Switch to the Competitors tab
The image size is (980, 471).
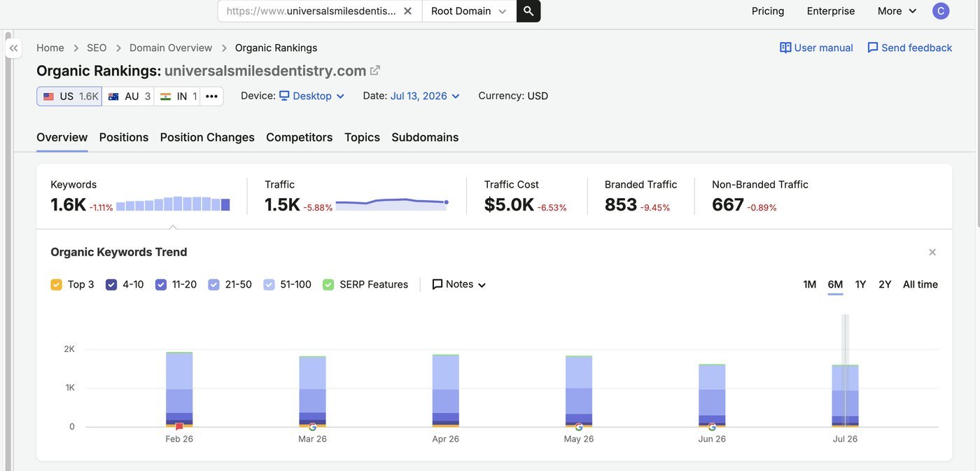point(300,137)
